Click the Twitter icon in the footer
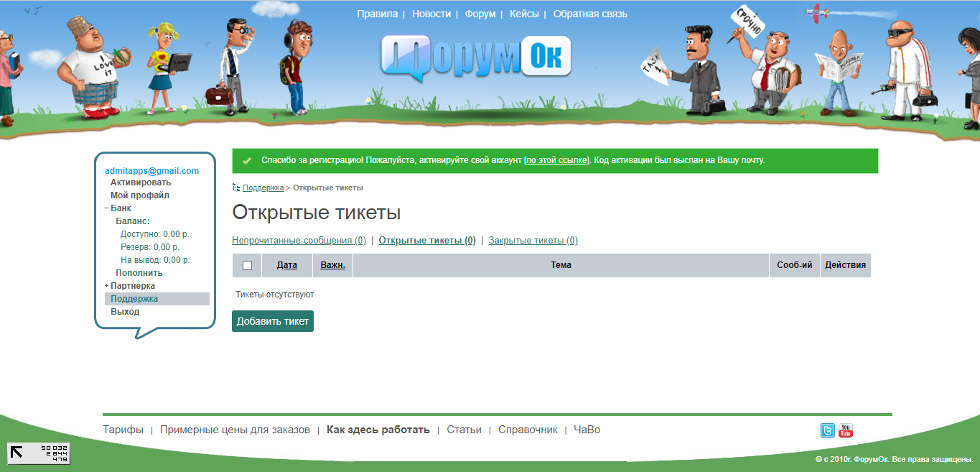 (827, 430)
